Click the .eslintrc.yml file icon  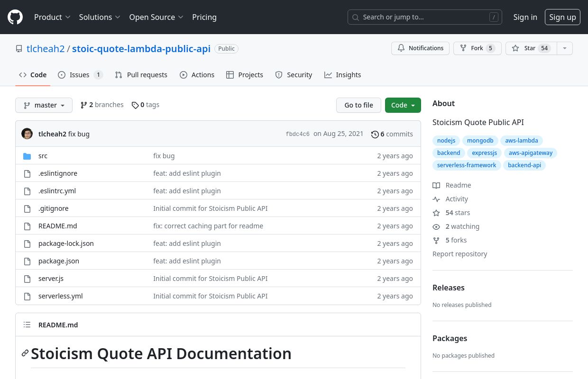[x=27, y=191]
